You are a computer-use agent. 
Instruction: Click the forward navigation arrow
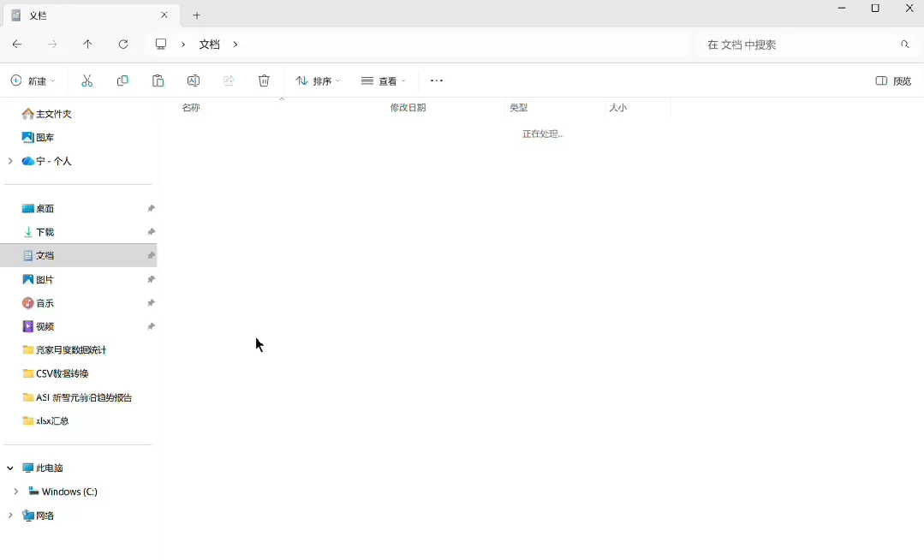point(52,45)
